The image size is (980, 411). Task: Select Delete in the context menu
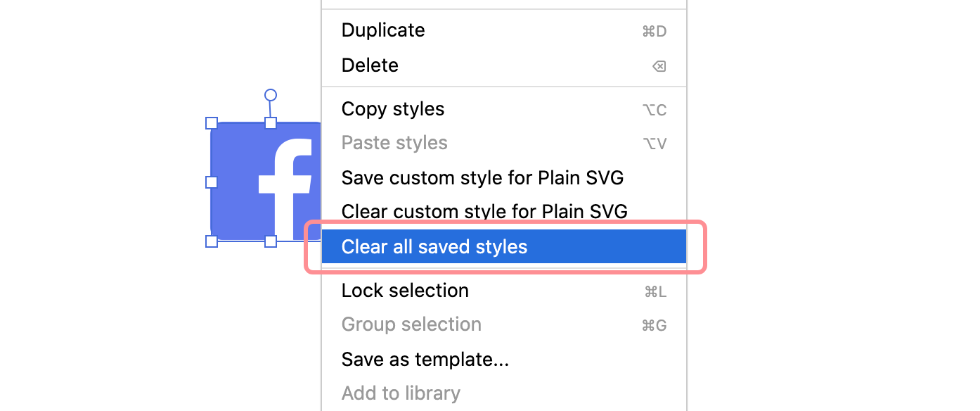point(370,65)
